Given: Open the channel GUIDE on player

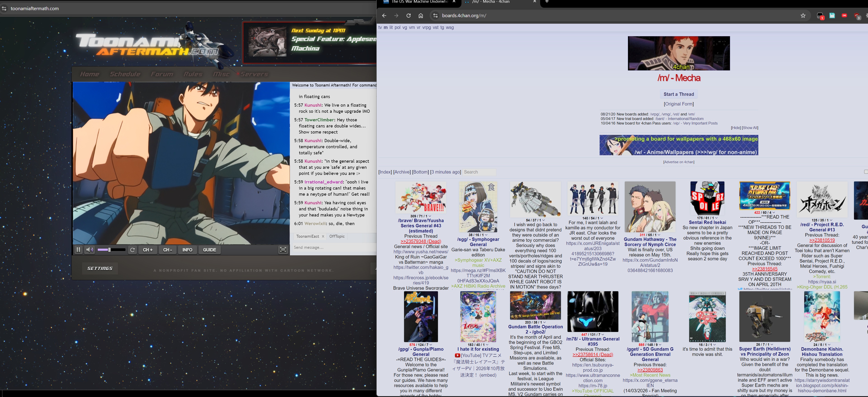Looking at the screenshot, I should pos(209,250).
